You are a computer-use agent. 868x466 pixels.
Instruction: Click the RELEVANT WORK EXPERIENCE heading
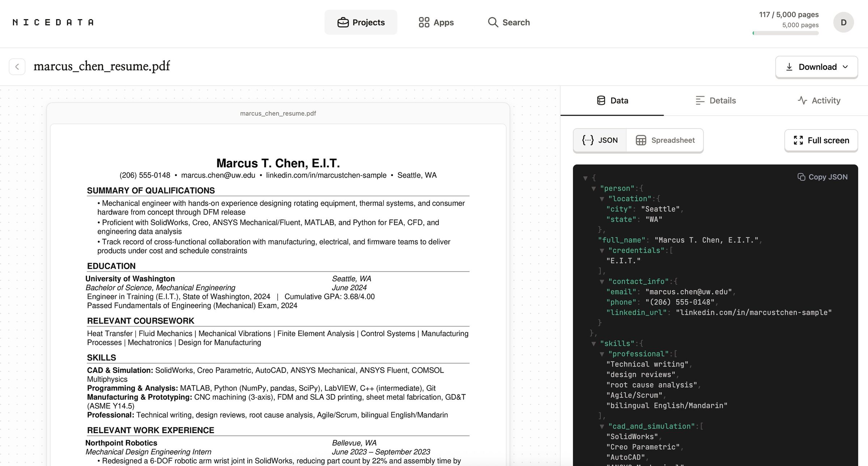pos(150,431)
